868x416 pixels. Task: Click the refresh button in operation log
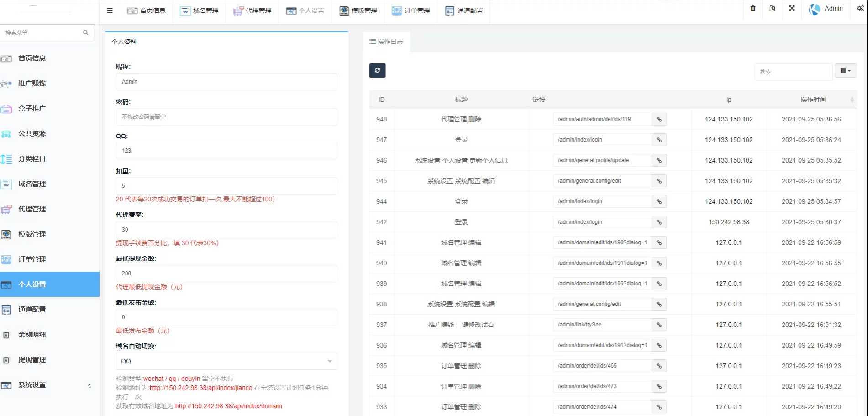[x=377, y=70]
